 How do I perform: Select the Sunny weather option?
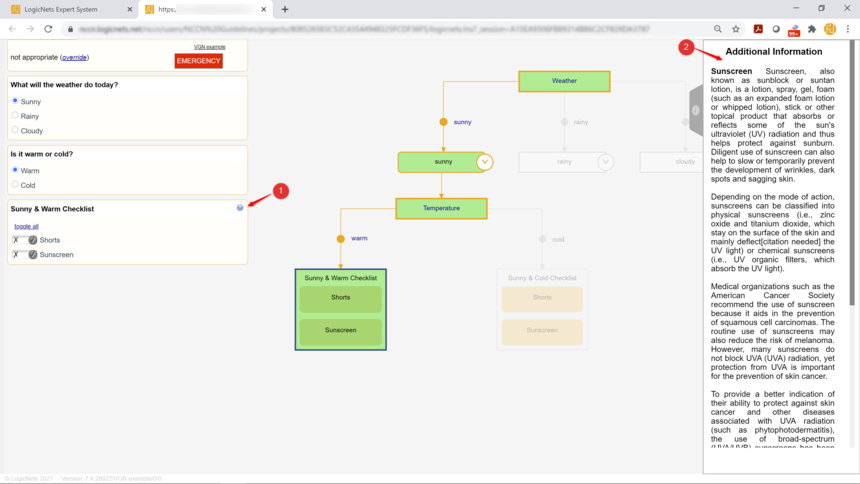coord(15,101)
